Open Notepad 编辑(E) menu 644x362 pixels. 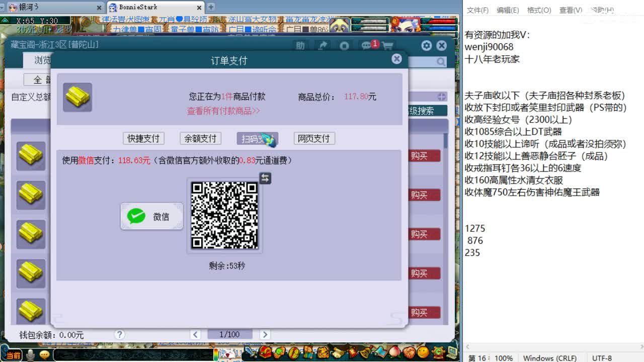click(x=508, y=10)
